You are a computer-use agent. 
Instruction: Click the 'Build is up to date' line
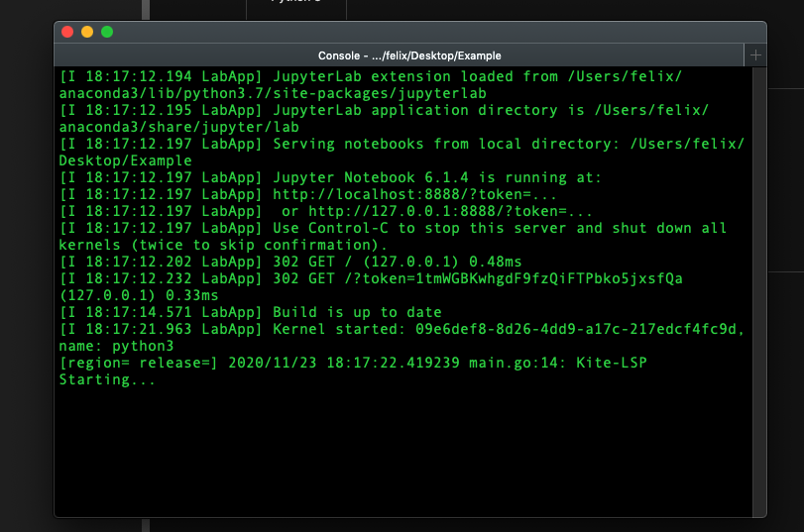(x=250, y=313)
